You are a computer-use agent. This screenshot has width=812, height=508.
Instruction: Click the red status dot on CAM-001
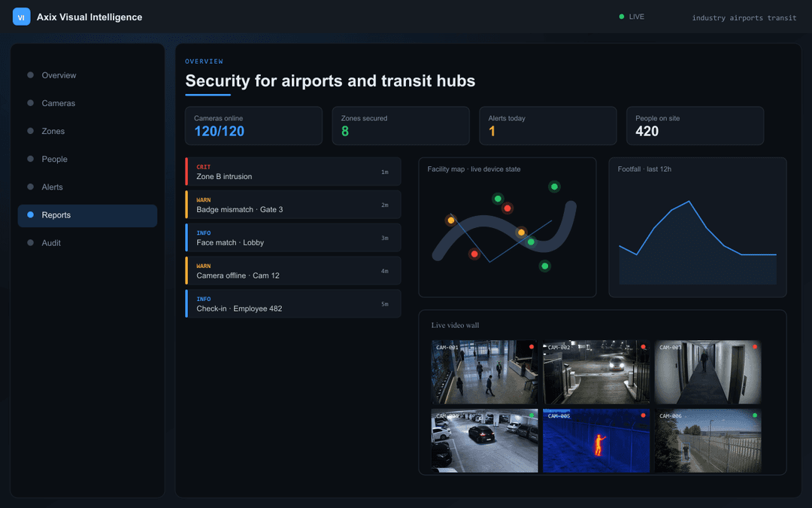coord(532,347)
